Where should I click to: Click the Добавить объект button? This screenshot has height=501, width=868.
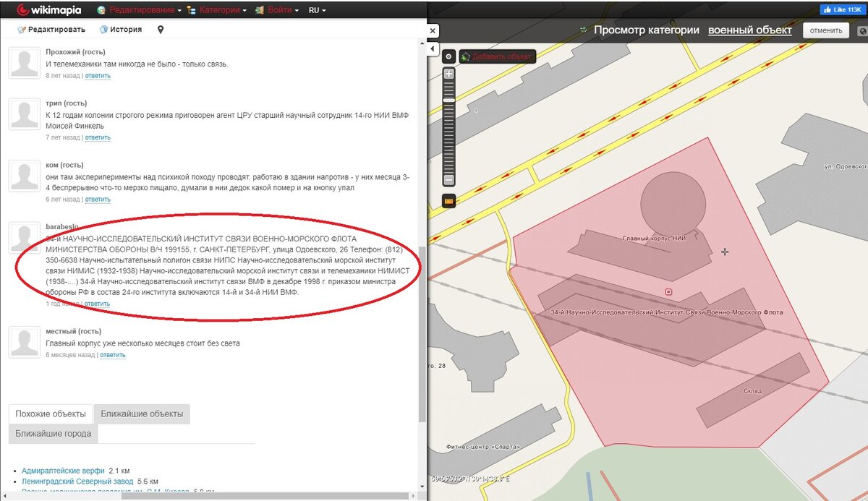click(498, 56)
